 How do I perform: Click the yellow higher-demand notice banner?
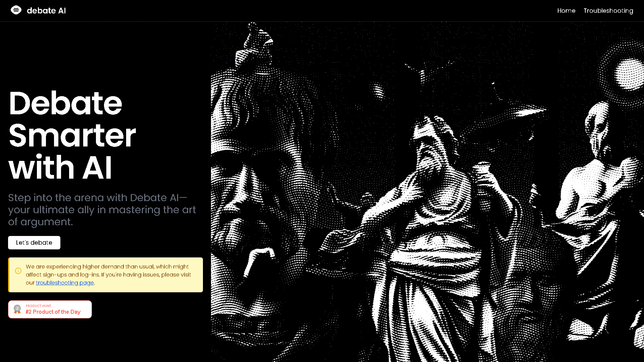pyautogui.click(x=105, y=275)
